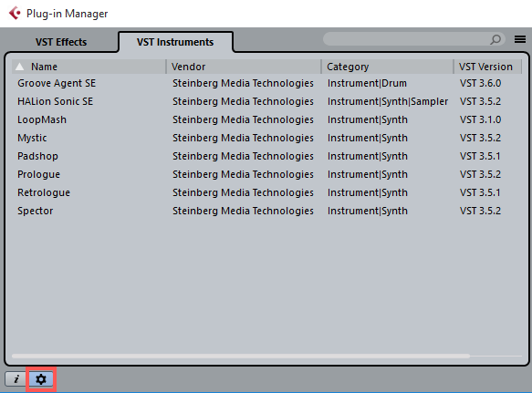Select the HALion Sonic SE entry
532x393 pixels.
point(266,101)
